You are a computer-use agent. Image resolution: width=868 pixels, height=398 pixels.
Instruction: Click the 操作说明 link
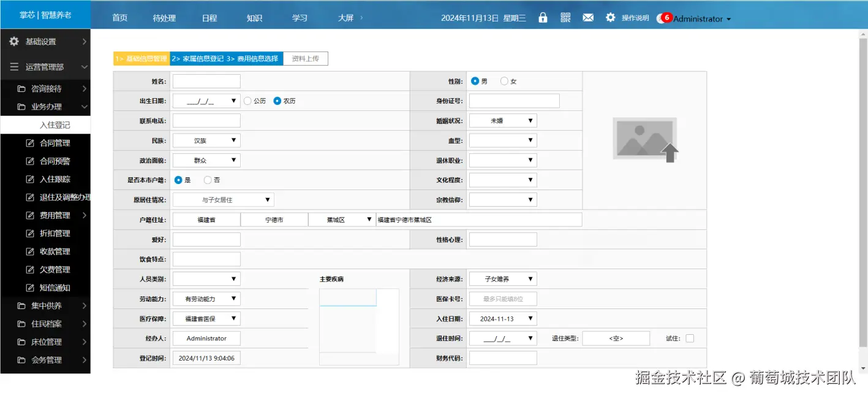(x=635, y=18)
